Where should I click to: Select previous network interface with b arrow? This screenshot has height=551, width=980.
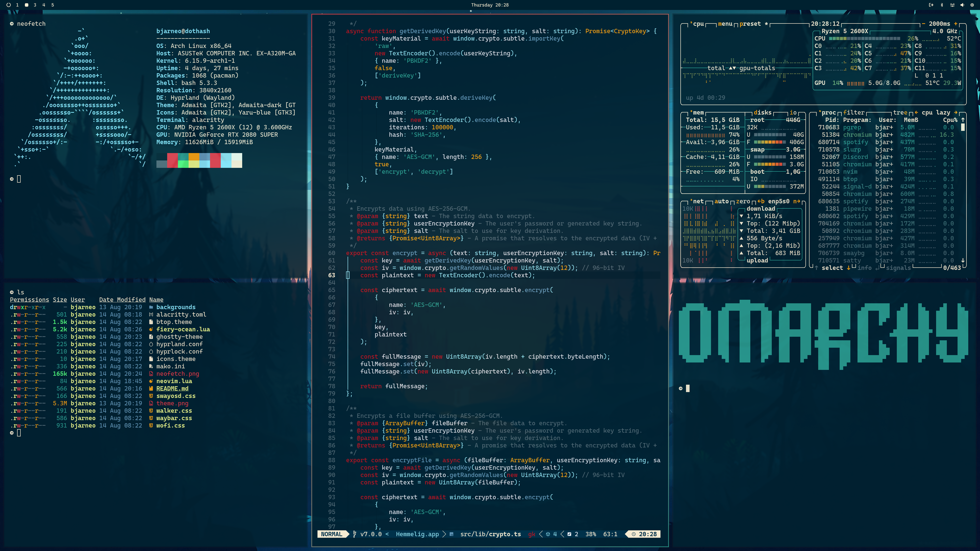(761, 202)
